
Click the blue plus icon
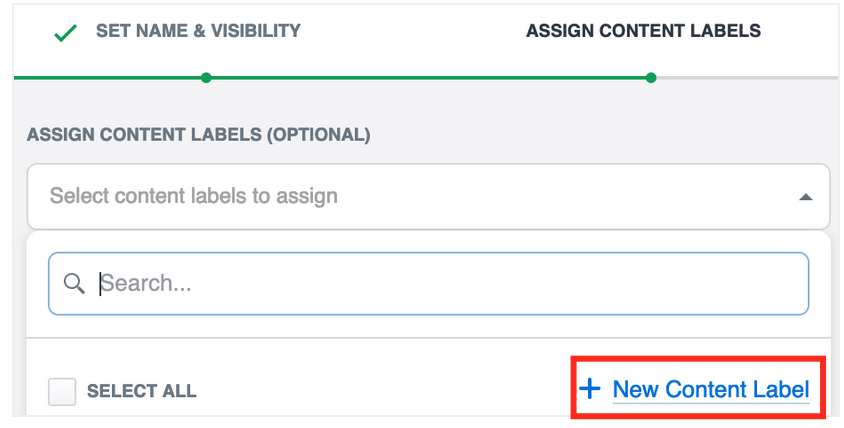[x=590, y=388]
